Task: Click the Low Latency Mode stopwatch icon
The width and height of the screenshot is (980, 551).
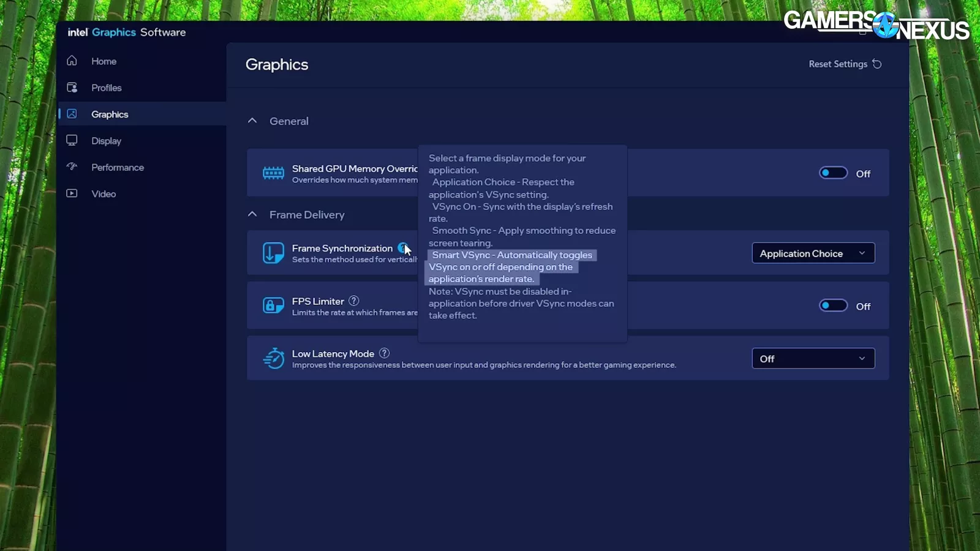Action: click(273, 358)
